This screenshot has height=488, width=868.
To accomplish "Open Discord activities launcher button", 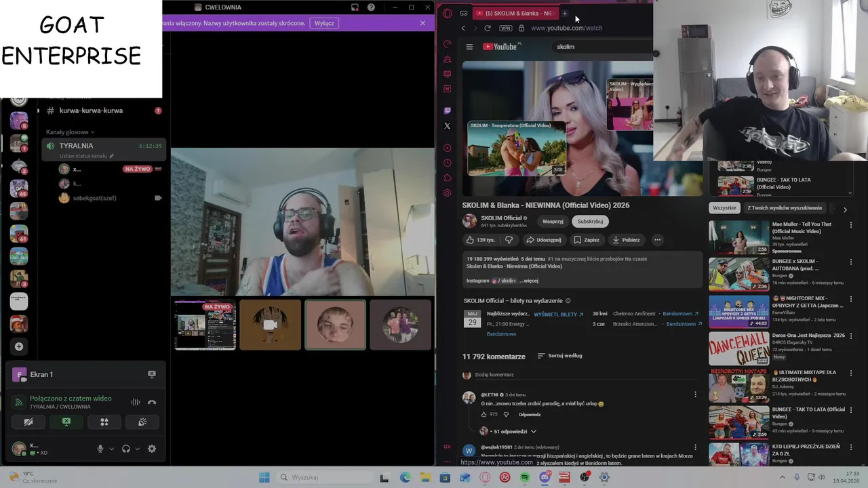I will point(104,422).
